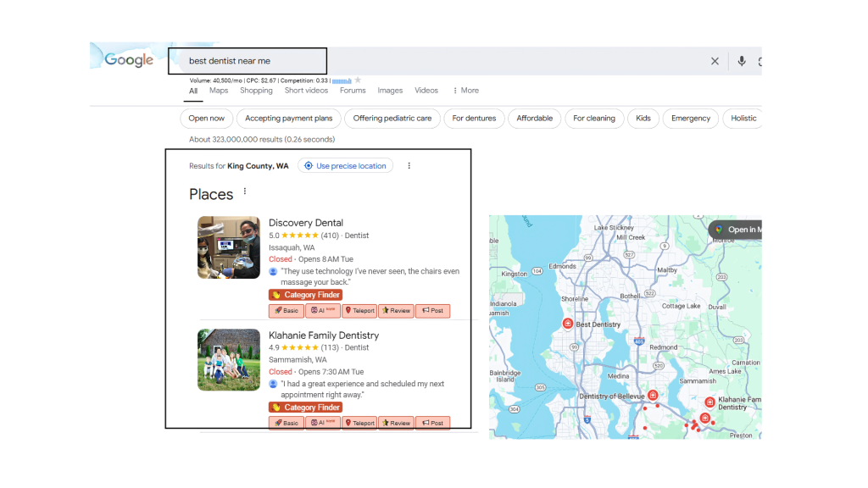868x488 pixels.
Task: Apply the Holistic filter chip
Action: (743, 119)
